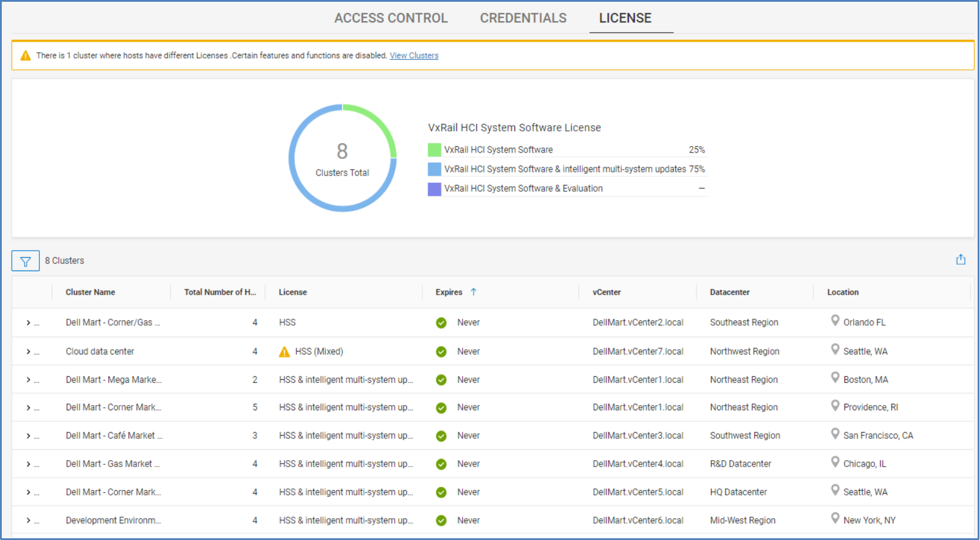
Task: Click the Boston, MA location pin
Action: click(x=835, y=377)
